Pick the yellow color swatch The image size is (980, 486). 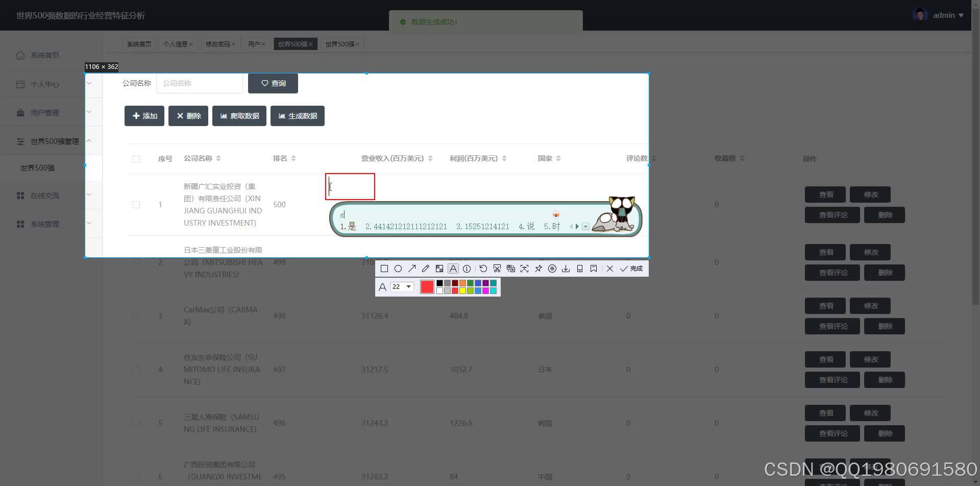(x=462, y=290)
